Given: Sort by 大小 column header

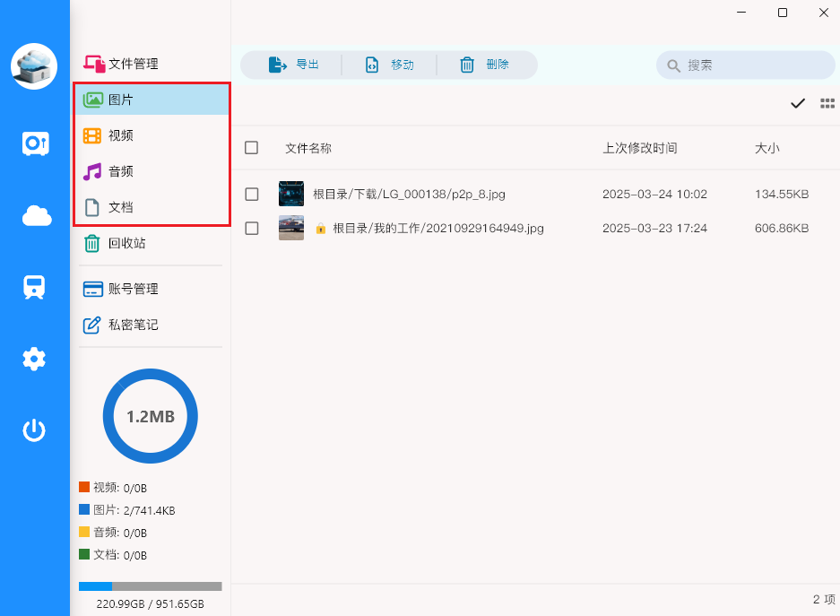Looking at the screenshot, I should pyautogui.click(x=766, y=148).
